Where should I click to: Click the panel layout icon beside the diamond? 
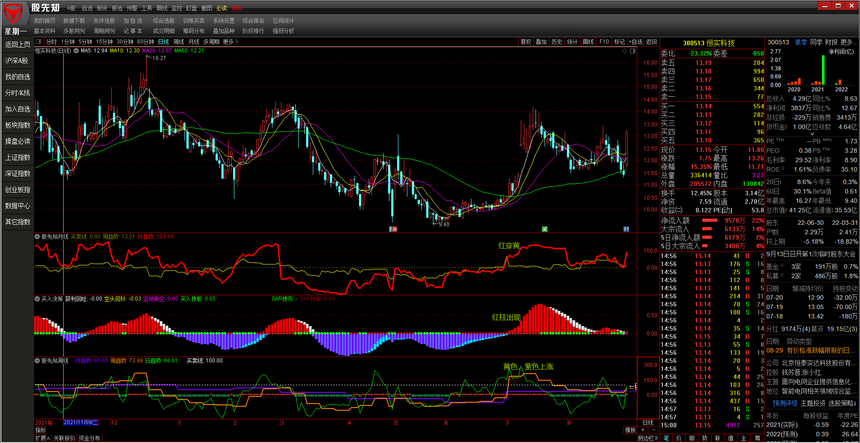click(634, 51)
